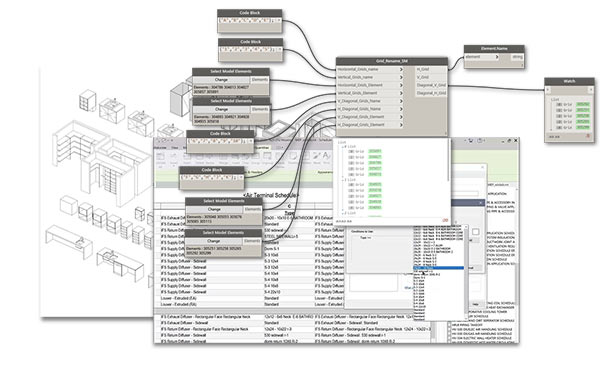
Task: Click the Diagonal_V_Grid output port
Action: [431, 85]
